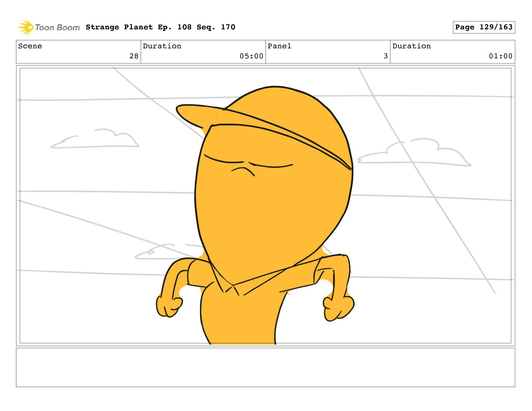The image size is (532, 411).
Task: Click the empty notes box below the panel
Action: [265, 367]
